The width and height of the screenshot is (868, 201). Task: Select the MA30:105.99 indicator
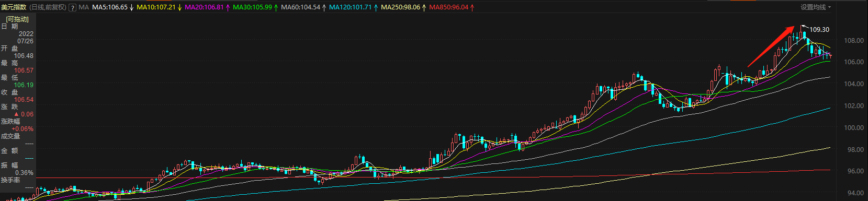252,7
